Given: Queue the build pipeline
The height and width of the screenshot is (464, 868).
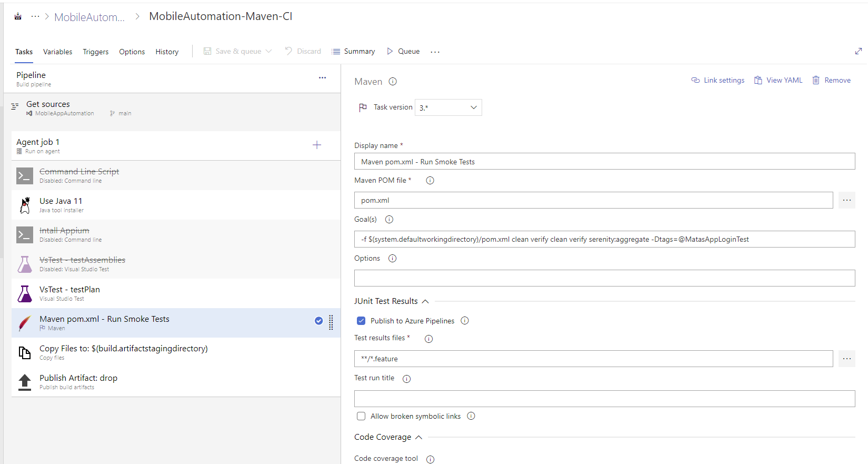Looking at the screenshot, I should click(403, 51).
